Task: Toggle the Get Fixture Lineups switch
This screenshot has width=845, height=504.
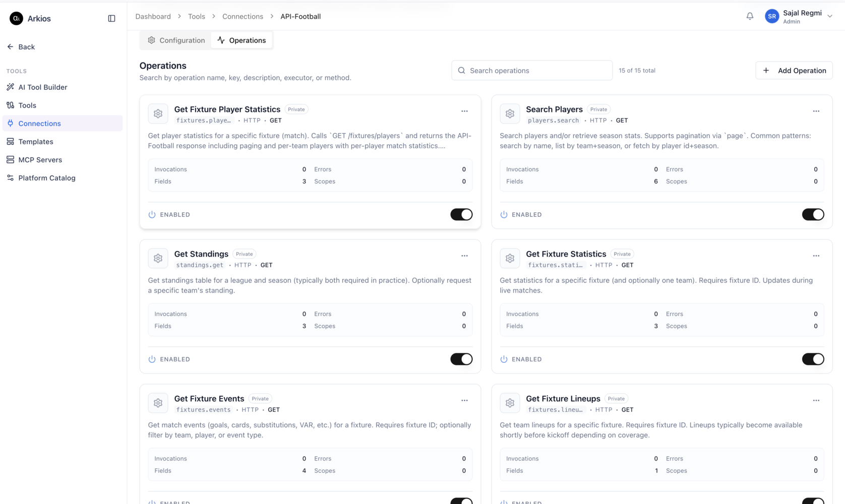Action: tap(813, 501)
